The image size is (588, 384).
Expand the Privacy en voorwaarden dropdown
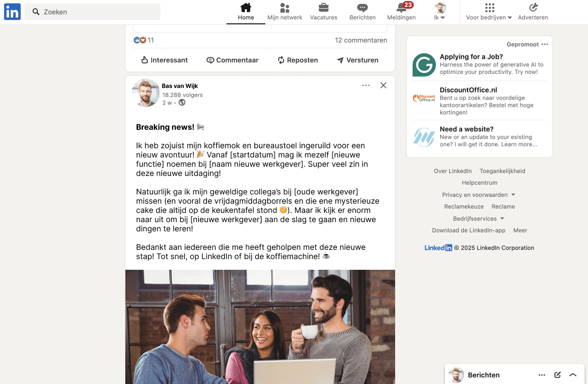tap(479, 195)
